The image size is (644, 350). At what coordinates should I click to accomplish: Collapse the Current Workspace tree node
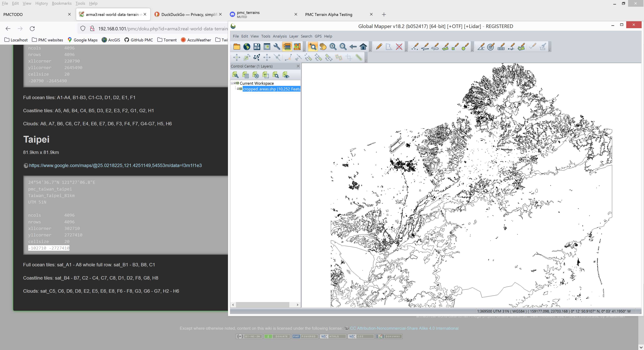232,83
